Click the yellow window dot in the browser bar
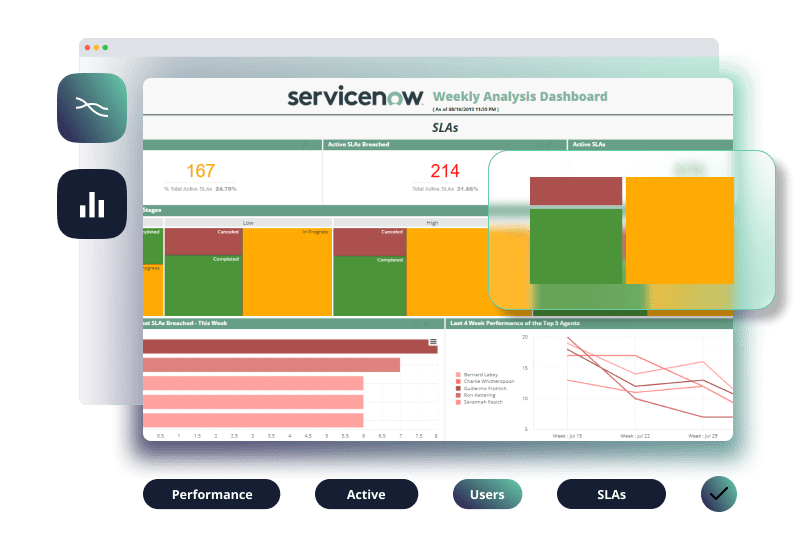 pyautogui.click(x=96, y=47)
